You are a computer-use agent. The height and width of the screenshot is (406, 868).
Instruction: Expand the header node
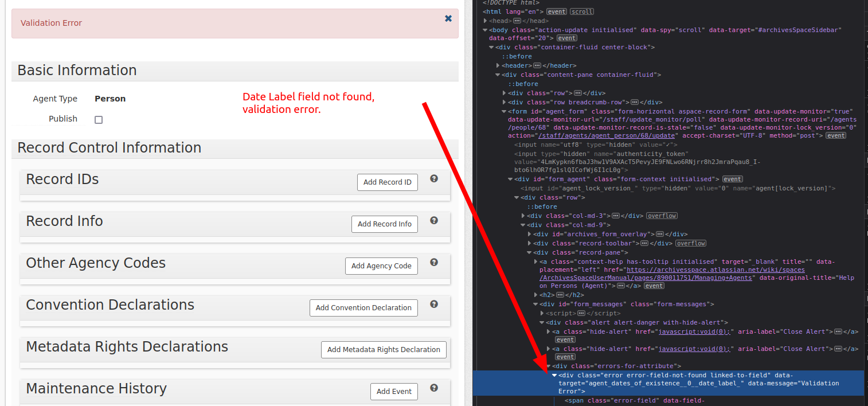tap(498, 65)
